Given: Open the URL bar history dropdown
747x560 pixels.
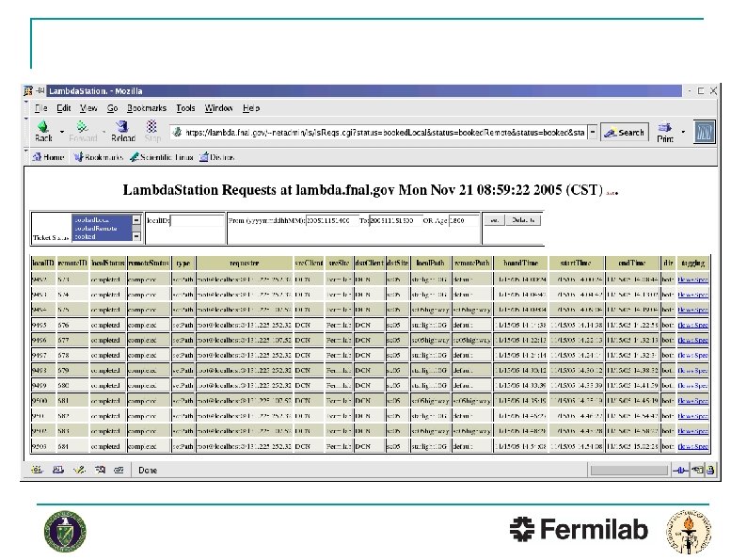Looking at the screenshot, I should (x=592, y=132).
